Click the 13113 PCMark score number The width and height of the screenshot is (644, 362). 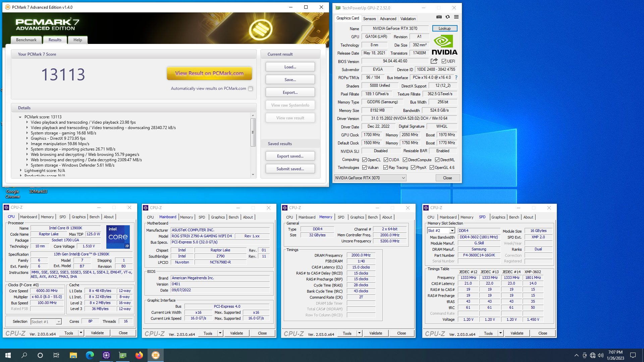pyautogui.click(x=63, y=74)
